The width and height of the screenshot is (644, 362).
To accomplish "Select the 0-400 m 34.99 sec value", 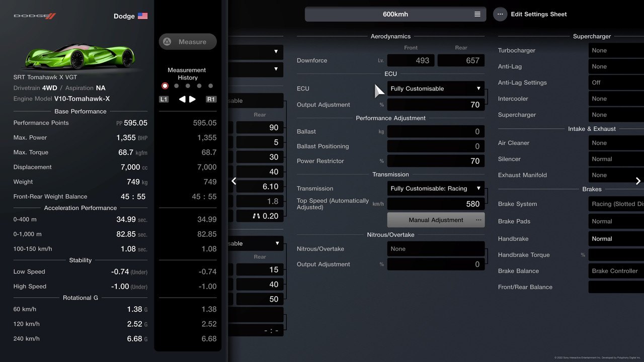I will (132, 220).
